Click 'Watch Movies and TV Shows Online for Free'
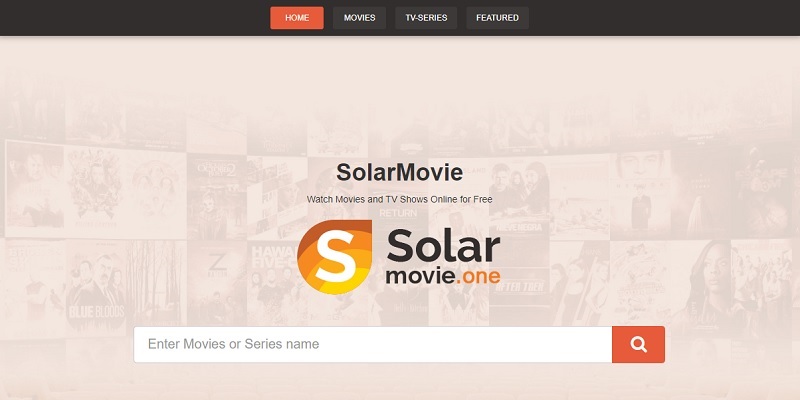This screenshot has height=400, width=800. tap(399, 199)
